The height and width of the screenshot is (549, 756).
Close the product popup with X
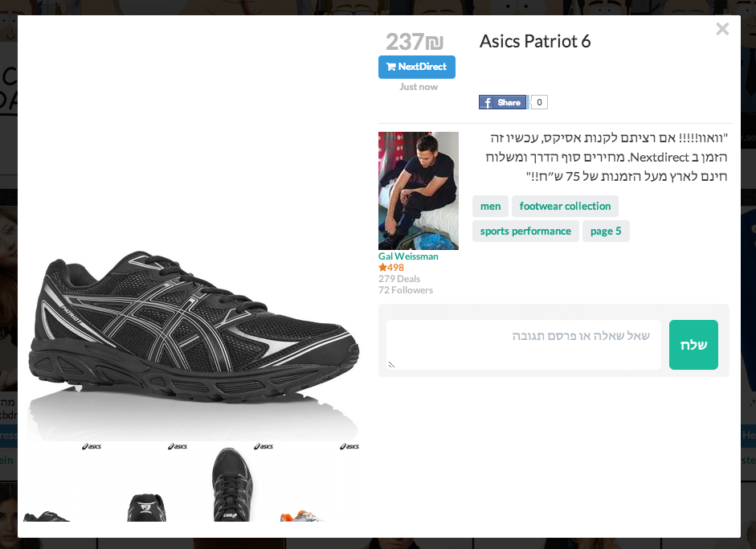(x=722, y=30)
